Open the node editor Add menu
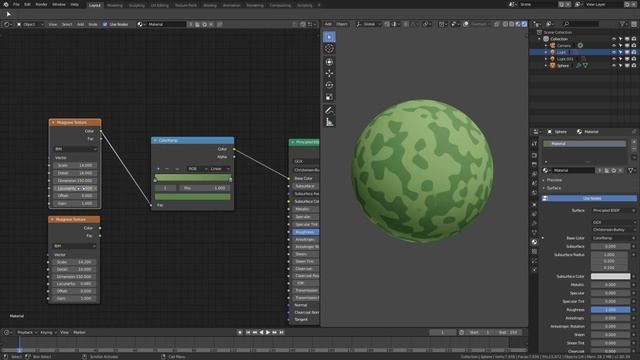 coord(80,24)
